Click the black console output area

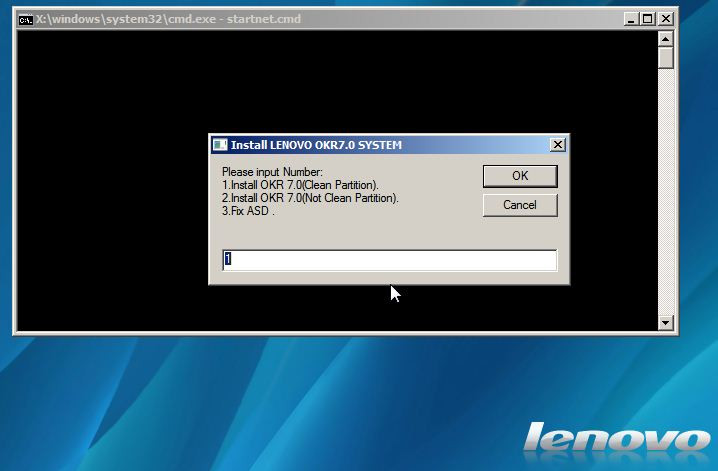(112, 181)
